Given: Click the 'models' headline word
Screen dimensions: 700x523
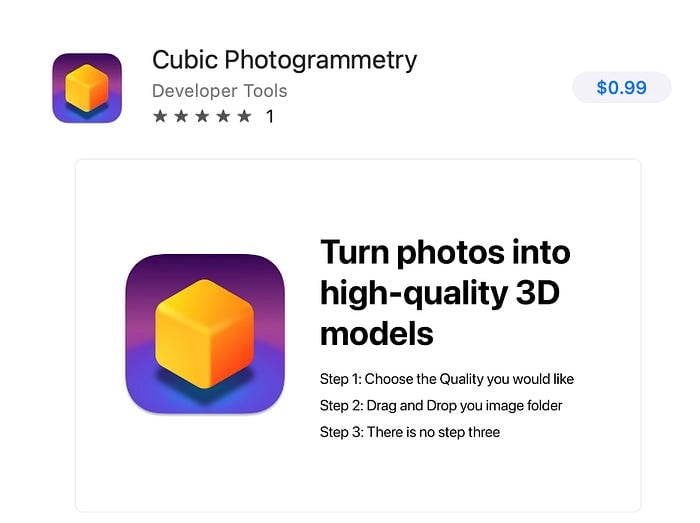Looking at the screenshot, I should pos(377,334).
